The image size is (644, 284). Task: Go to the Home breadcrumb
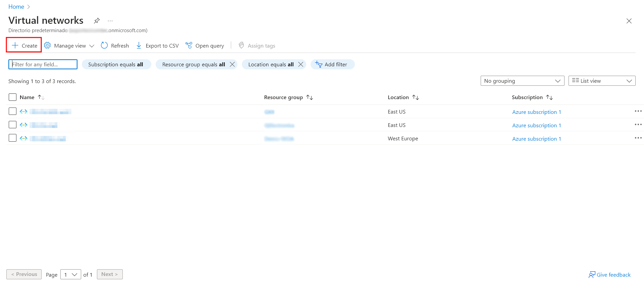click(x=16, y=7)
